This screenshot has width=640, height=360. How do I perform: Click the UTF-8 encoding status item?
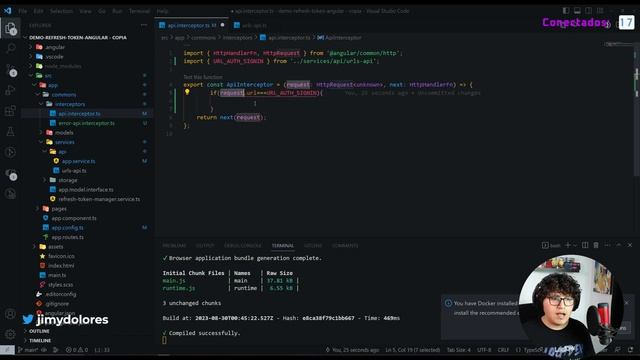point(484,350)
